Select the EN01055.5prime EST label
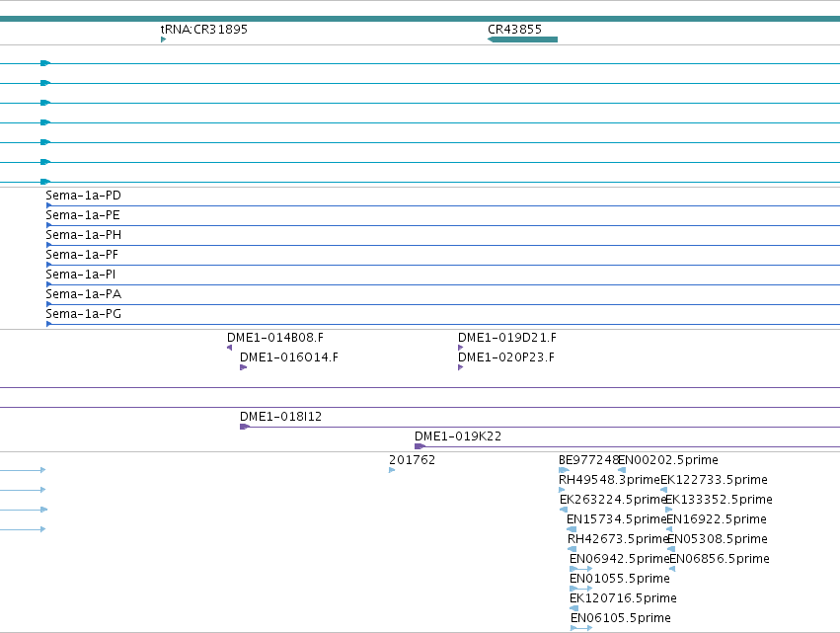Viewport: 840px width, 633px height. click(x=619, y=580)
